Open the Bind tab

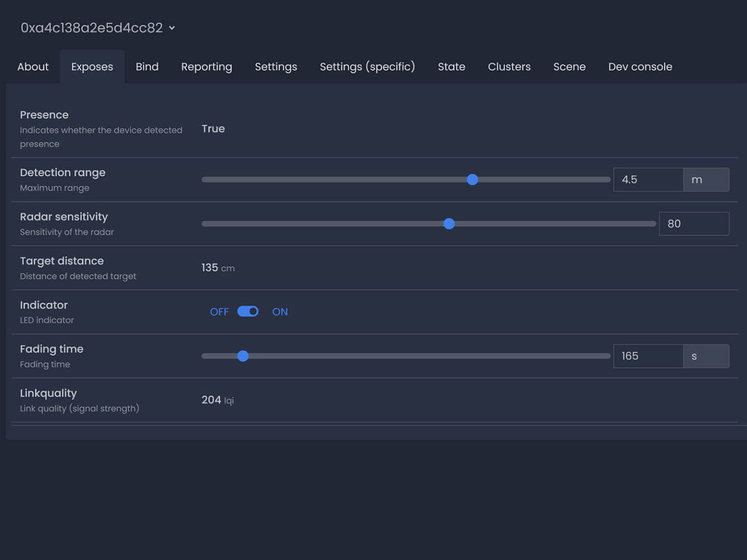(147, 67)
